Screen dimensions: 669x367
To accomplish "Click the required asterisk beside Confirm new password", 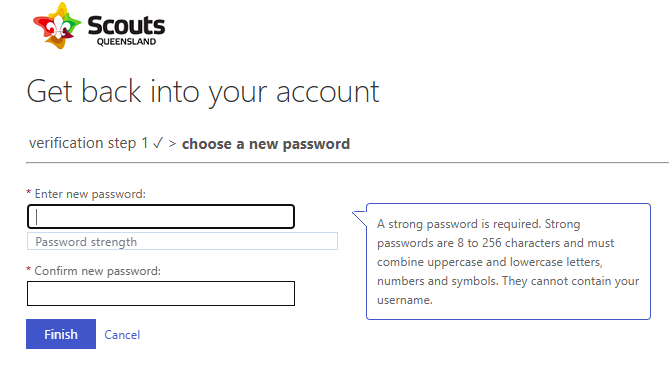I will (29, 269).
